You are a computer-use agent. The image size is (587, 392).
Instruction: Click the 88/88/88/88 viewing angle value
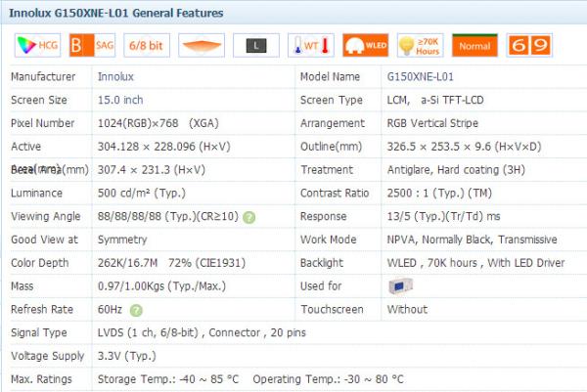tap(168, 216)
